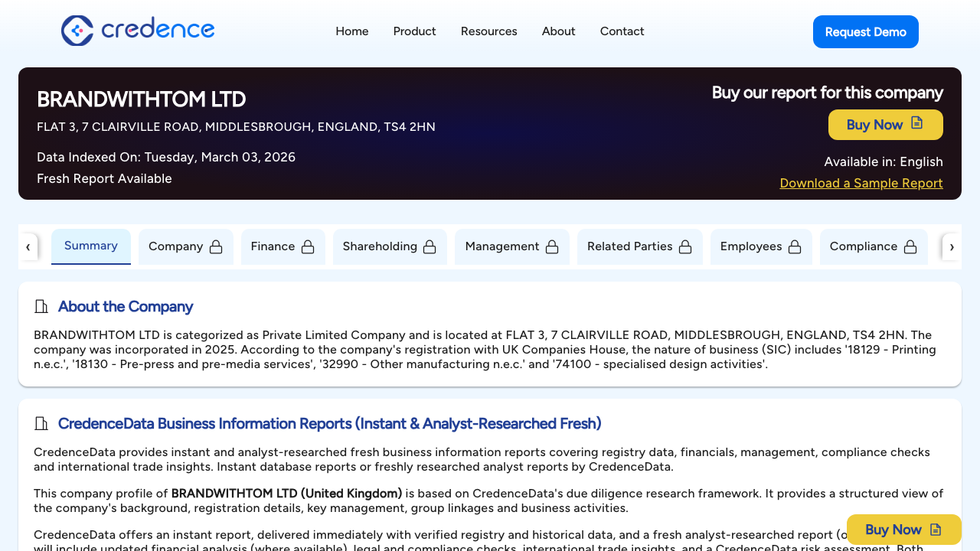Click the left chevron to scroll the tabs
The height and width of the screenshot is (551, 980).
(x=28, y=246)
